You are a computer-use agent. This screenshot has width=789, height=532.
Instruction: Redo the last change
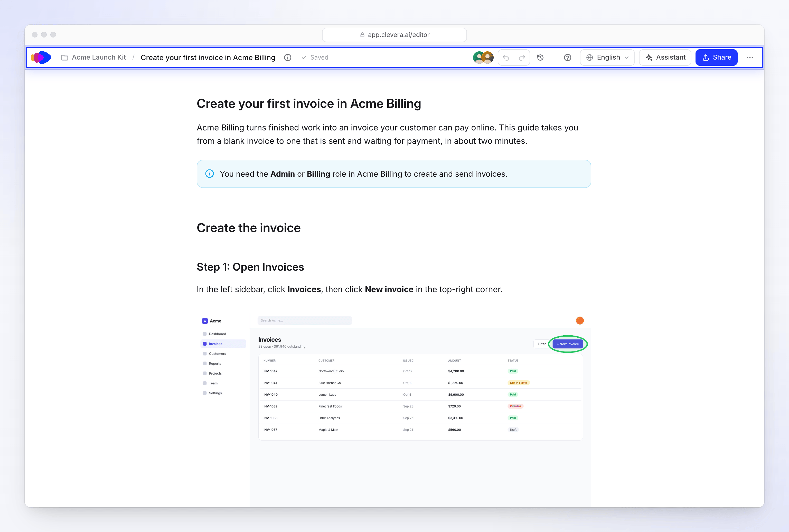point(522,57)
